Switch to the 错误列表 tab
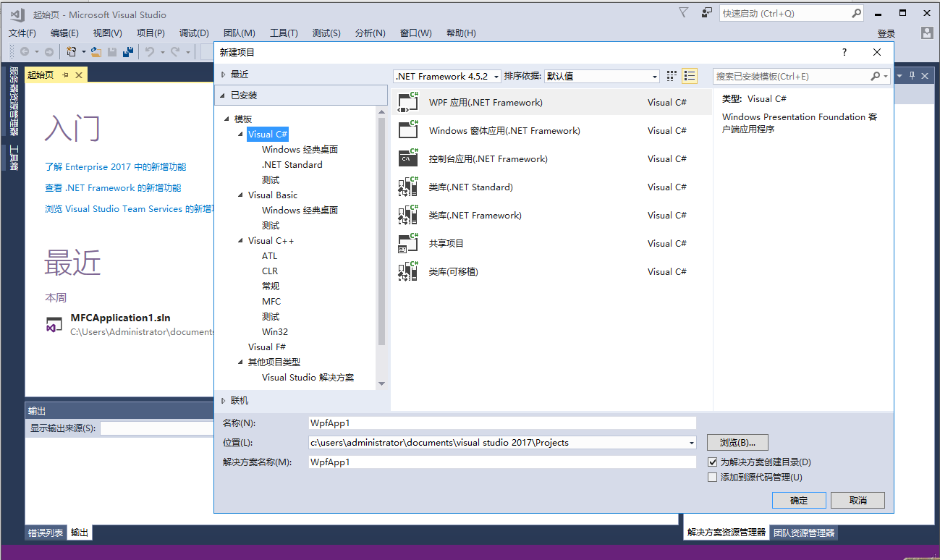Viewport: 940px width, 560px height. coord(46,533)
